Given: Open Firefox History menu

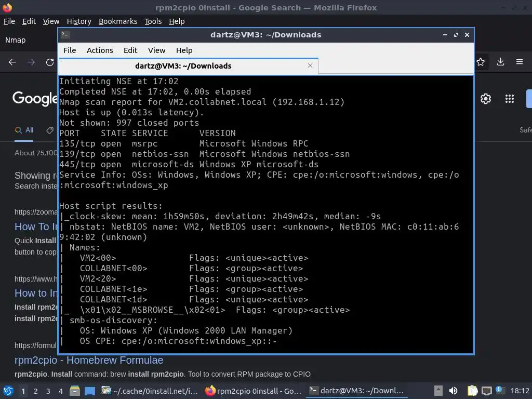Looking at the screenshot, I should tap(79, 21).
